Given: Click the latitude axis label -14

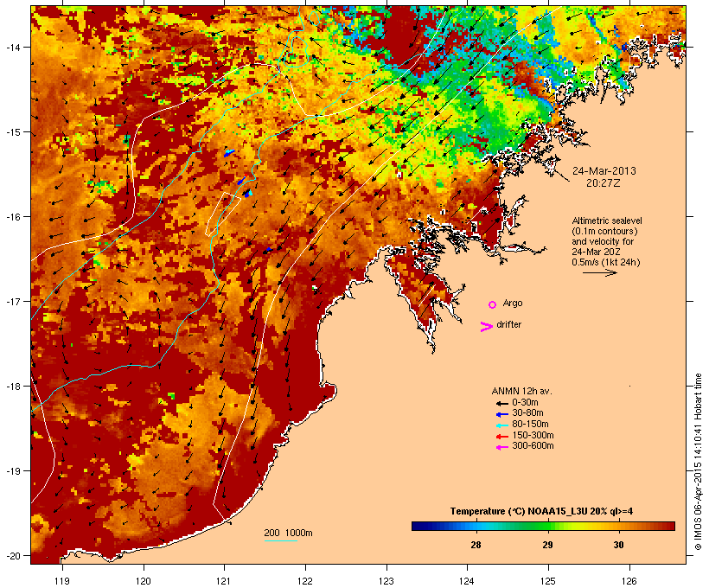Looking at the screenshot, I should pyautogui.click(x=12, y=47).
